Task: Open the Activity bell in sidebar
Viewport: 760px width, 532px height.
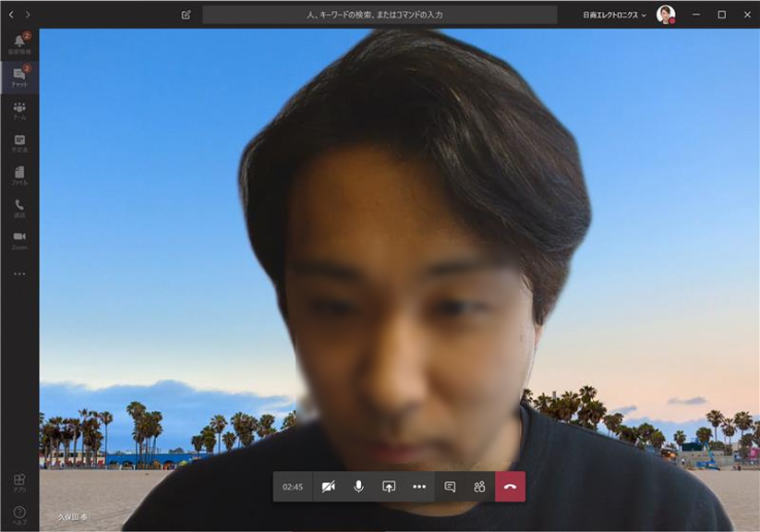Action: (x=19, y=44)
